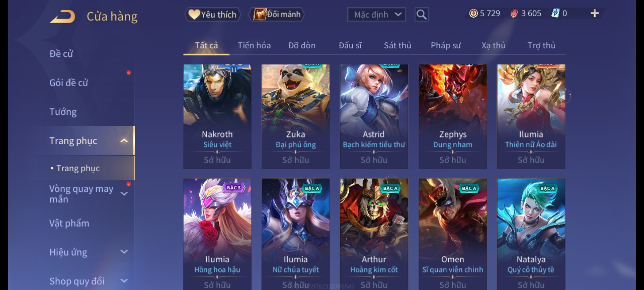
Task: Switch to the Tiến hóa tab
Action: tap(254, 45)
